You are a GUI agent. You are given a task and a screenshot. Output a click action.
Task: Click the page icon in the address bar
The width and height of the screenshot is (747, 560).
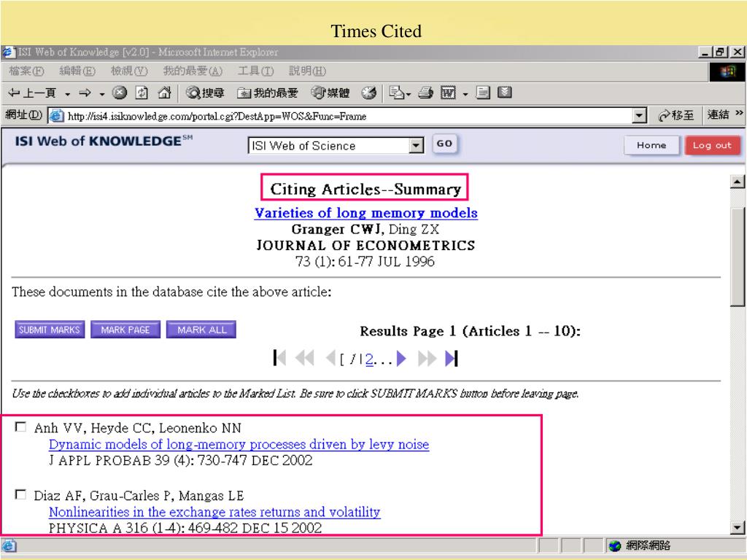[x=57, y=116]
